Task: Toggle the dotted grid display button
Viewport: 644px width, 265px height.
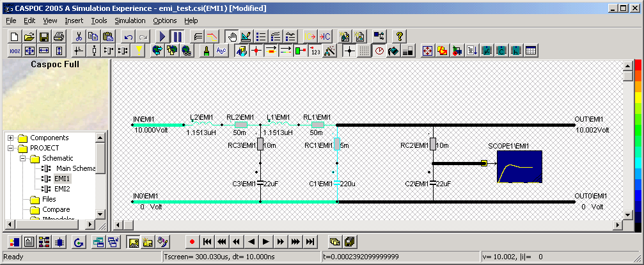Action: [363, 51]
